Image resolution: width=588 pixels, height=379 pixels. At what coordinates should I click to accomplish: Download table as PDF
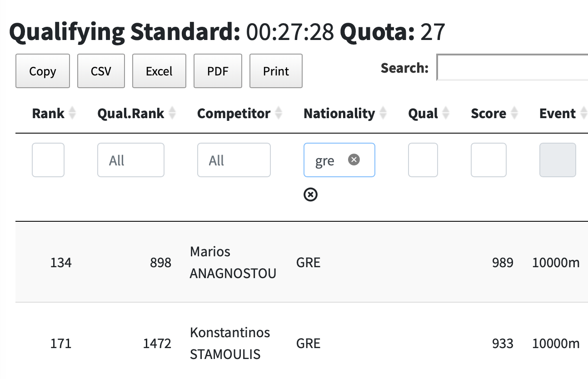tap(218, 71)
